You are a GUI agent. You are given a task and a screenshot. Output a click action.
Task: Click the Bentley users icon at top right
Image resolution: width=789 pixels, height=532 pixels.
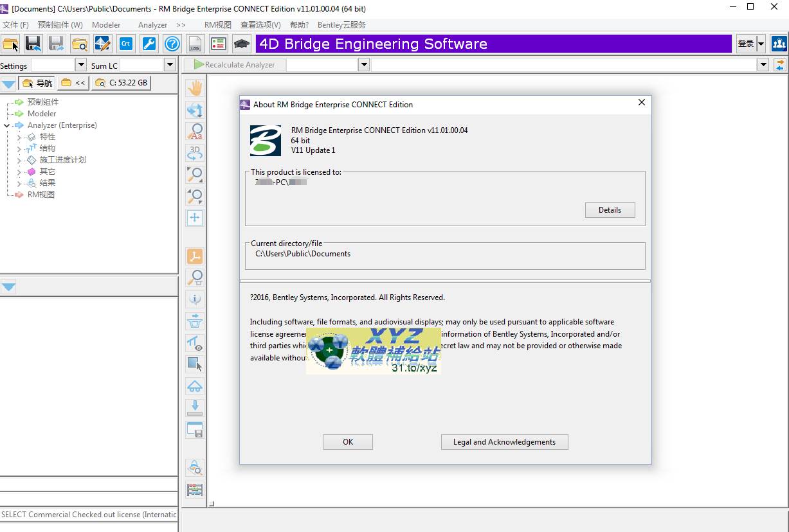pyautogui.click(x=779, y=44)
